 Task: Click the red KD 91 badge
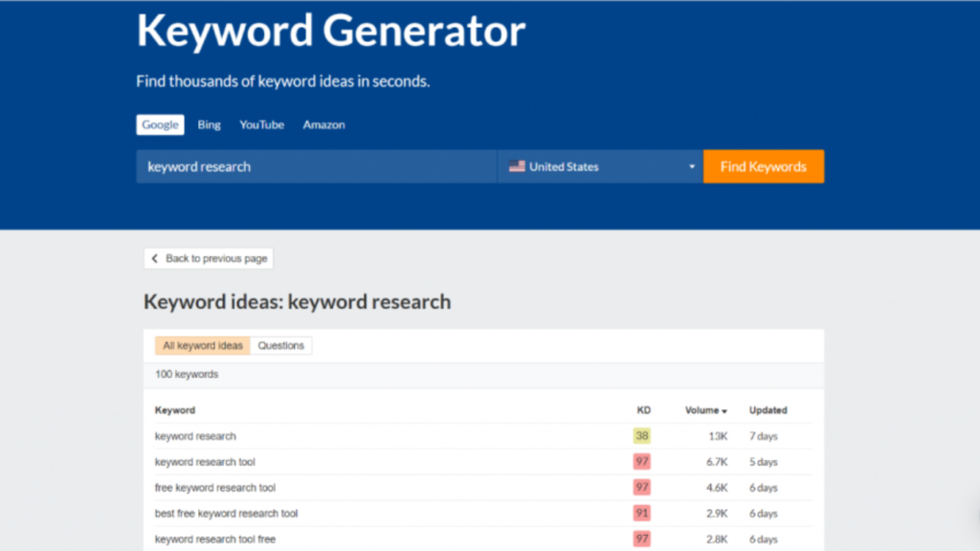point(641,514)
